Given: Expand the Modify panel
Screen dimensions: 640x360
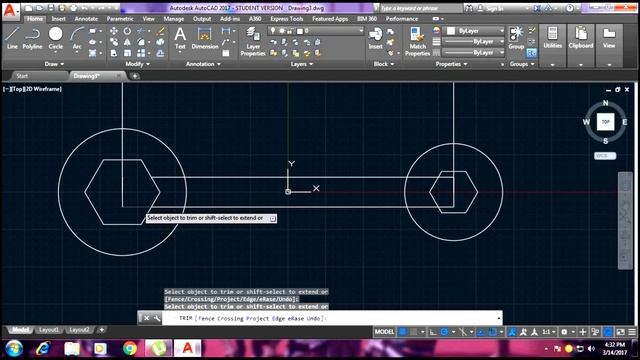Looking at the screenshot, I should pyautogui.click(x=138, y=64).
